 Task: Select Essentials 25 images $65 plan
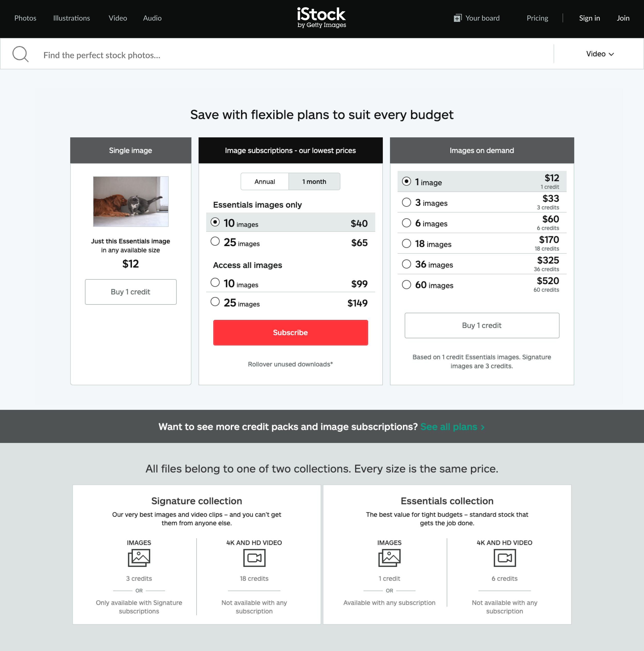pyautogui.click(x=290, y=242)
